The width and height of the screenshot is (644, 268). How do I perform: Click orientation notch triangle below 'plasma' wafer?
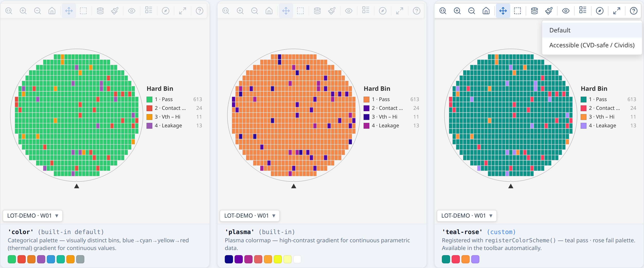tap(294, 186)
